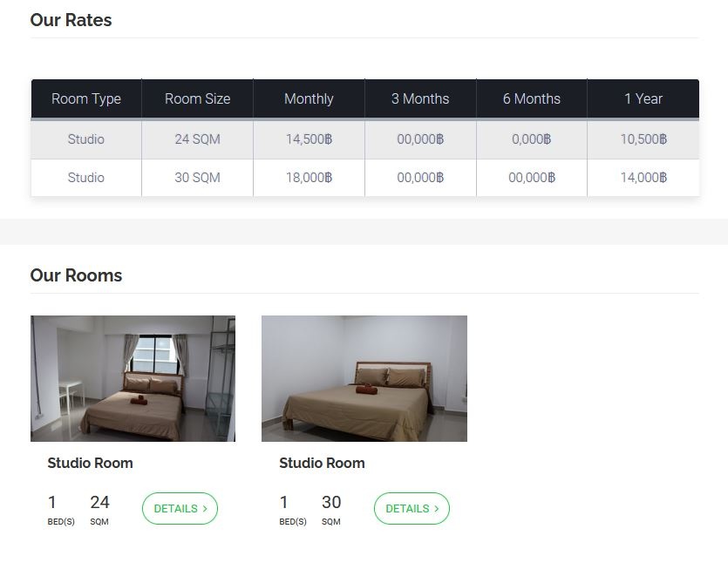The width and height of the screenshot is (728, 583).
Task: Click the "24" SQM figure on the room card
Action: point(99,502)
